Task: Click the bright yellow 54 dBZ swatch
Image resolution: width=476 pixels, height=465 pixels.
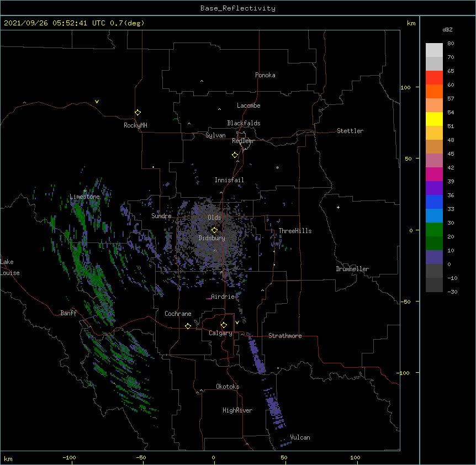Action: tap(434, 119)
